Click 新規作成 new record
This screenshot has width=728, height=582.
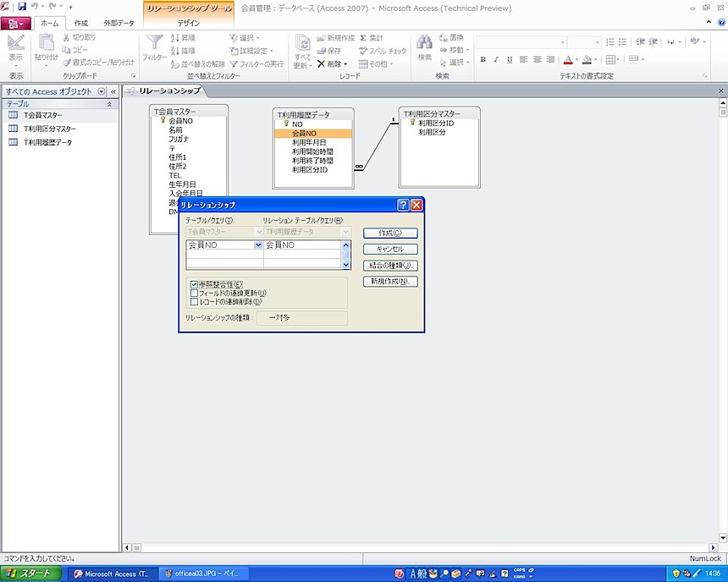click(336, 38)
